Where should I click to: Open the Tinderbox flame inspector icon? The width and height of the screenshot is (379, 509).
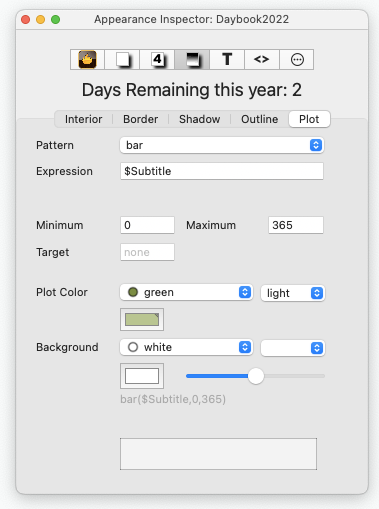point(87,59)
